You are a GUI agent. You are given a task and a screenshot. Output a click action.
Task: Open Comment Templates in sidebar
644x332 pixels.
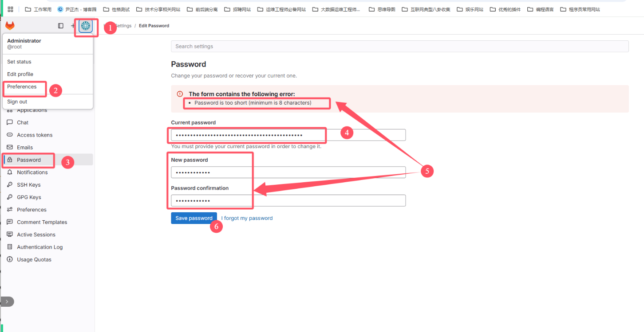(42, 222)
